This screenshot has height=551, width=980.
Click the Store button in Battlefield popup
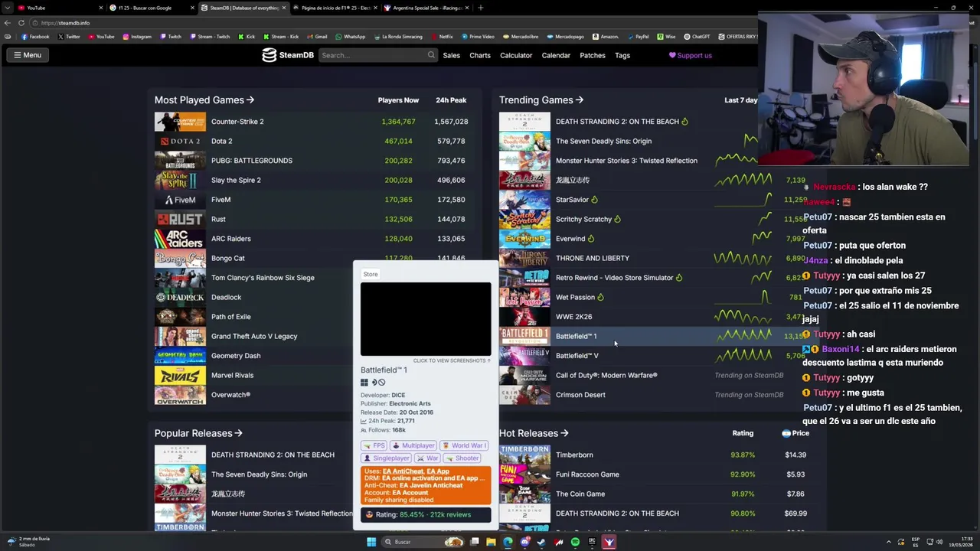tap(371, 274)
